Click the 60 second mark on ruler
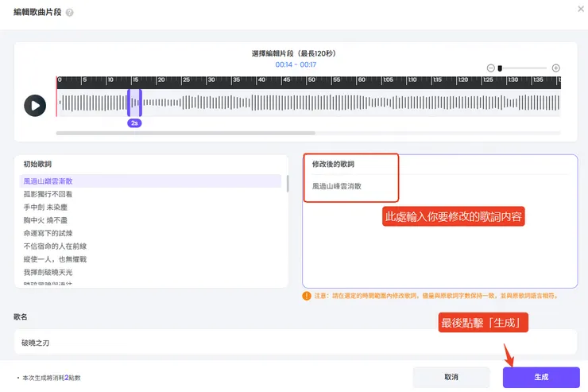This screenshot has height=392, width=588. point(362,80)
